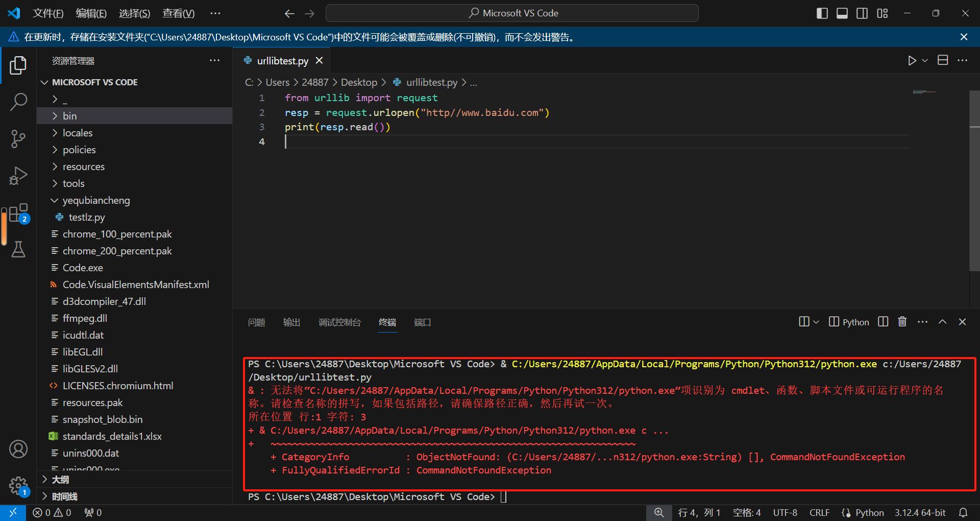The height and width of the screenshot is (521, 980).
Task: Expand the resources folder
Action: [x=134, y=167]
